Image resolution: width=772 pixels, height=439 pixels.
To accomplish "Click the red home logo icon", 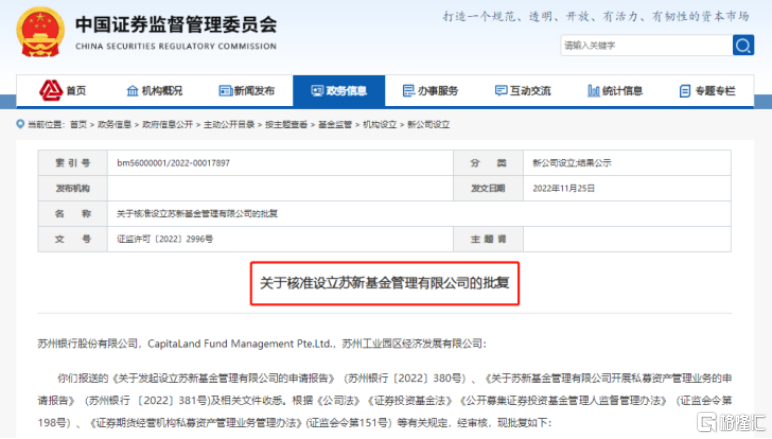I will 51,90.
